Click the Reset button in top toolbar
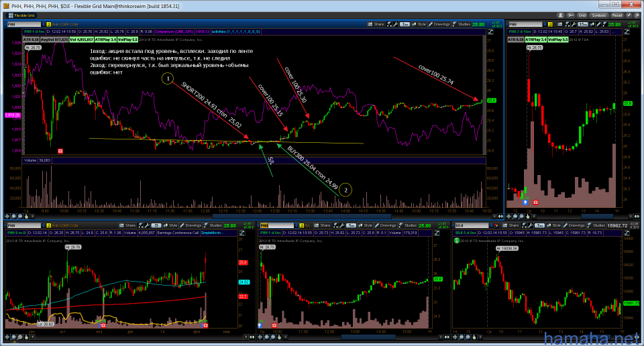This screenshot has width=644, height=346. point(617,15)
